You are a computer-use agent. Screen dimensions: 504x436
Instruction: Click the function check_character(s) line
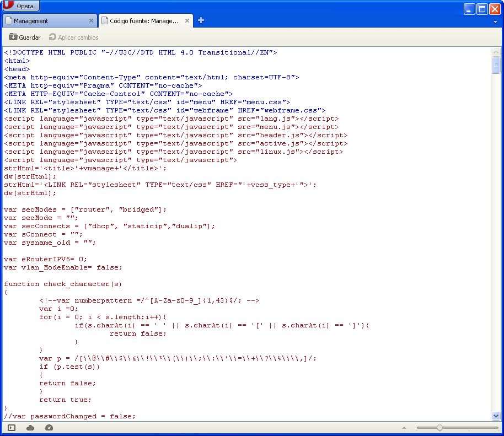pos(63,284)
